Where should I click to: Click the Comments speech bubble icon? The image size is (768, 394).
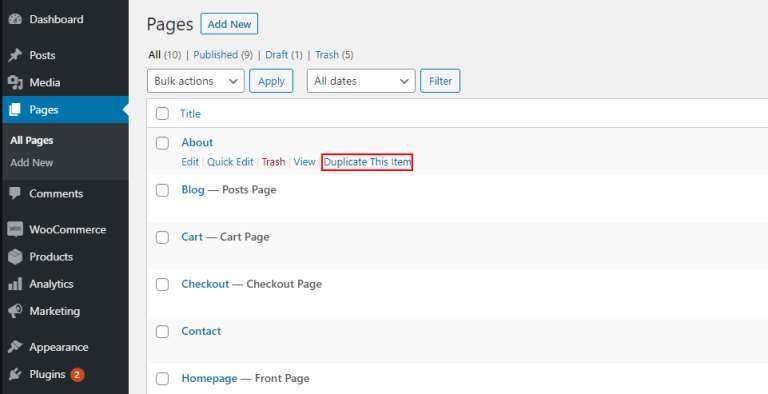(15, 194)
